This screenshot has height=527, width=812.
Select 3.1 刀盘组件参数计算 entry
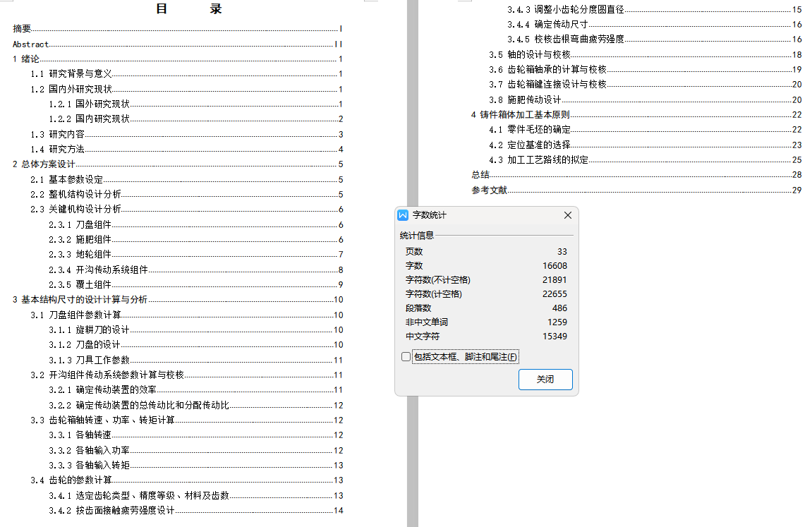click(x=186, y=315)
